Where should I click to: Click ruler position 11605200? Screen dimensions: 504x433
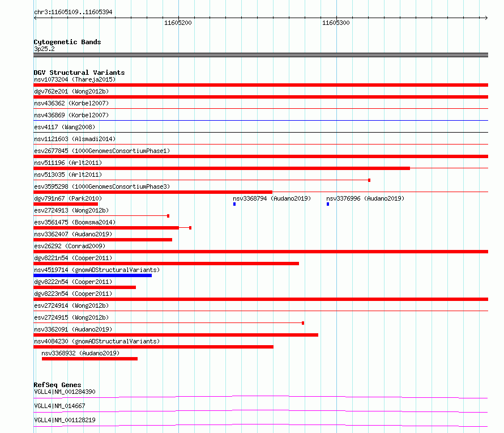pyautogui.click(x=178, y=23)
